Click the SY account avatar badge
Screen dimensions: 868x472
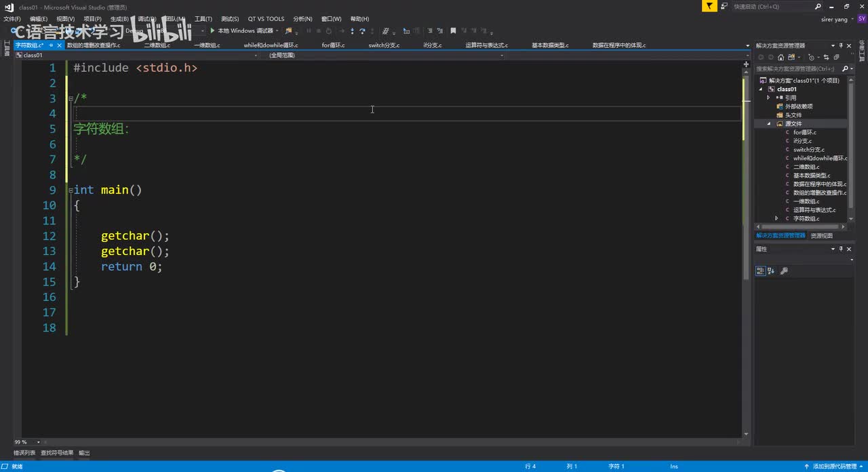click(x=861, y=19)
